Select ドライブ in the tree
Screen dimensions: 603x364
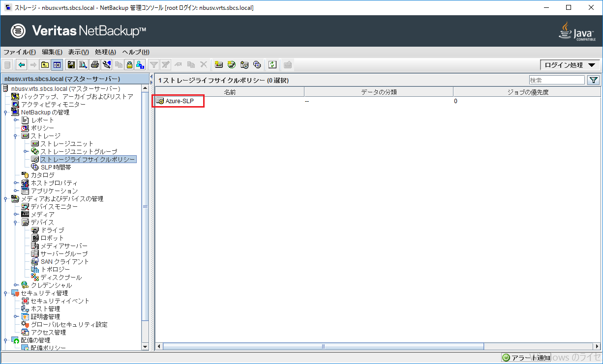click(x=52, y=230)
